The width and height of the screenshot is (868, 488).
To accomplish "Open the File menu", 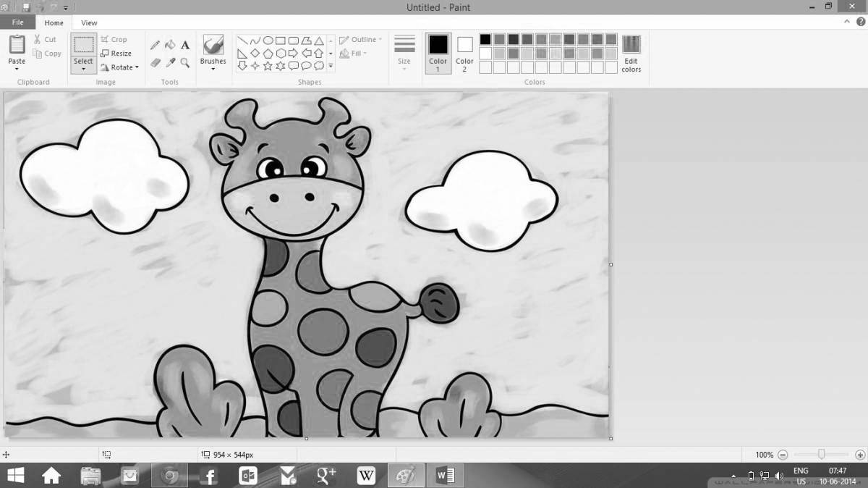I will tap(17, 22).
